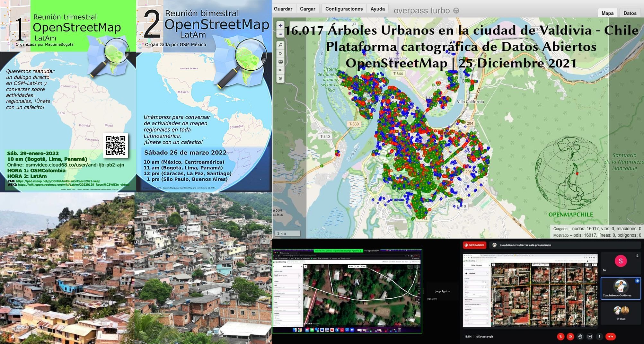Click the present screen button in meeting
The height and width of the screenshot is (344, 644).
(590, 337)
